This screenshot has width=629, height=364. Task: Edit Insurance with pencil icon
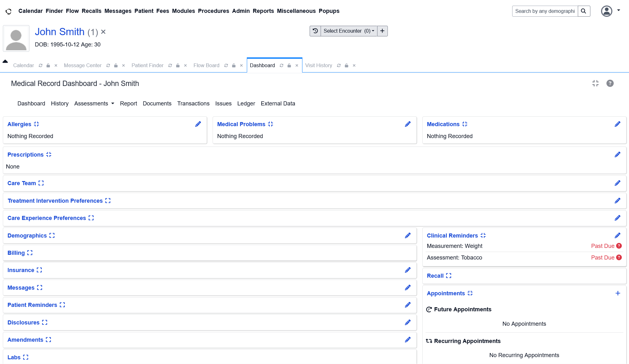point(408,270)
